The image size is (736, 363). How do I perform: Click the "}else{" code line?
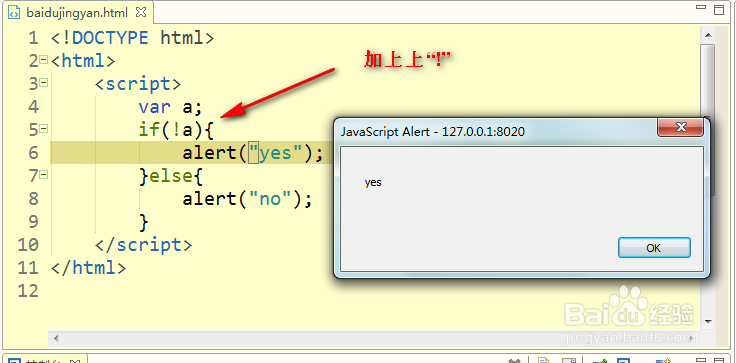pyautogui.click(x=171, y=176)
